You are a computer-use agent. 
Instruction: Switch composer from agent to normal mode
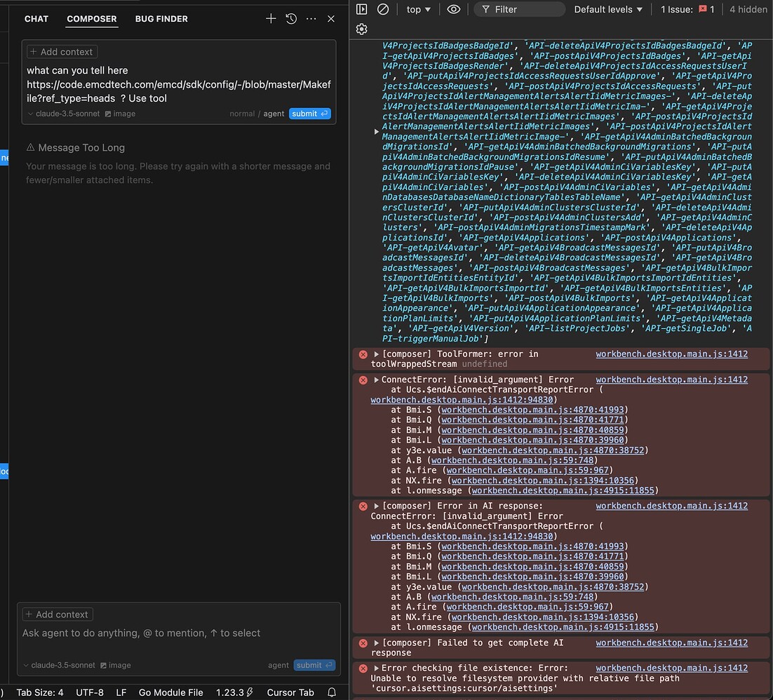coord(242,113)
